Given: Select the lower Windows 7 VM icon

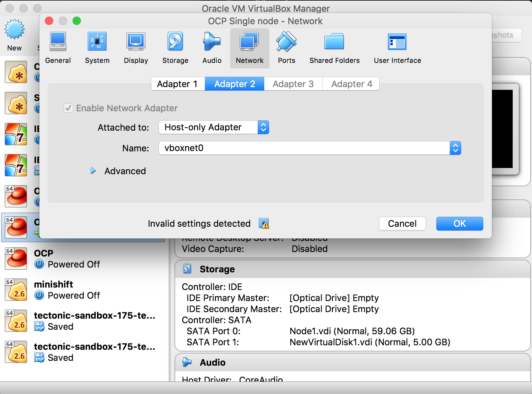Looking at the screenshot, I should [x=16, y=165].
